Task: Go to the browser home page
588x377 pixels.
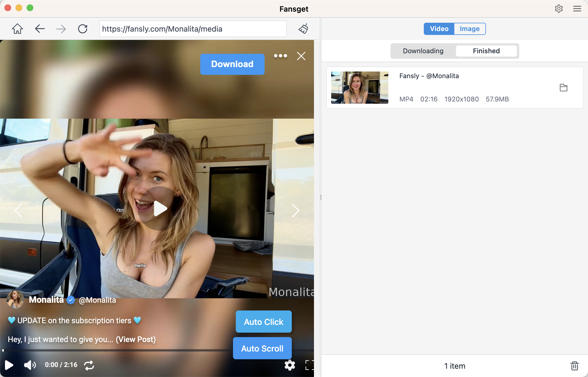Action: pyautogui.click(x=17, y=29)
